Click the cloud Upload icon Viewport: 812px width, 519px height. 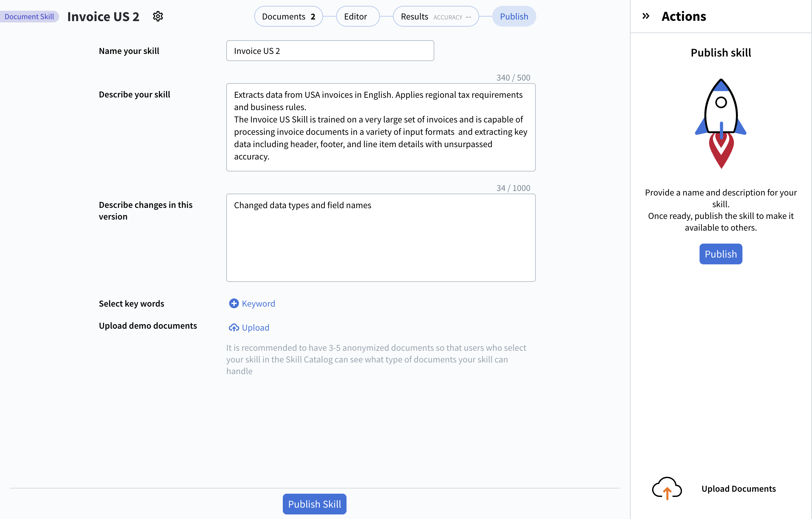[x=234, y=328]
